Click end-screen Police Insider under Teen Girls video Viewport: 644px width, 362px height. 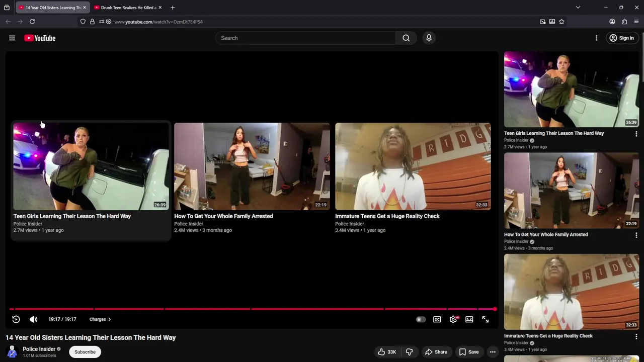28,224
